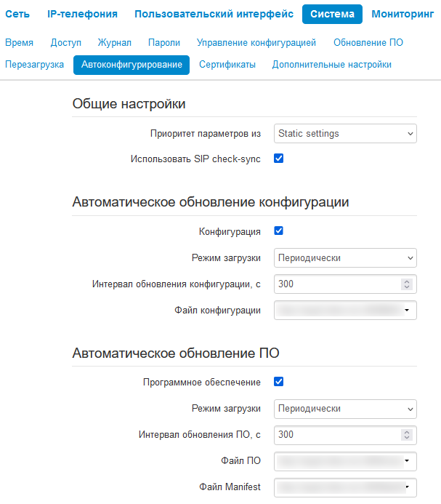The height and width of the screenshot is (504, 441).
Task: Click the Журнал link
Action: pyautogui.click(x=114, y=43)
